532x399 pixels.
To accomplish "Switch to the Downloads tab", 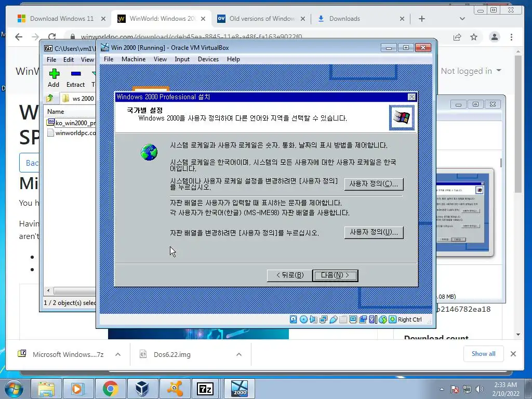I will 361,19.
